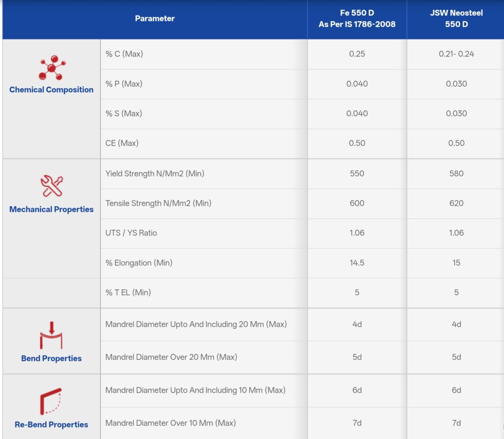This screenshot has height=439, width=504.
Task: Click the Re-Bend Properties section label
Action: (x=51, y=424)
